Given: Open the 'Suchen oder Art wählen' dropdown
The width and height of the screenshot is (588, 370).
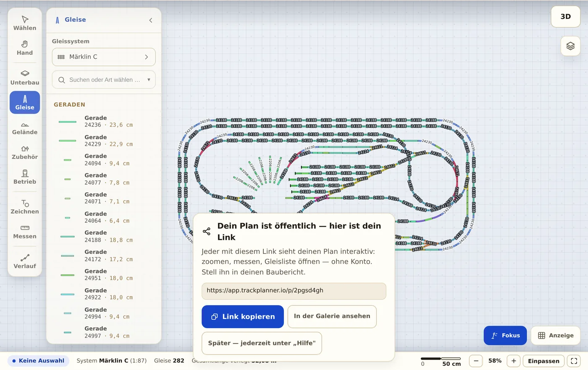Looking at the screenshot, I should coord(104,80).
